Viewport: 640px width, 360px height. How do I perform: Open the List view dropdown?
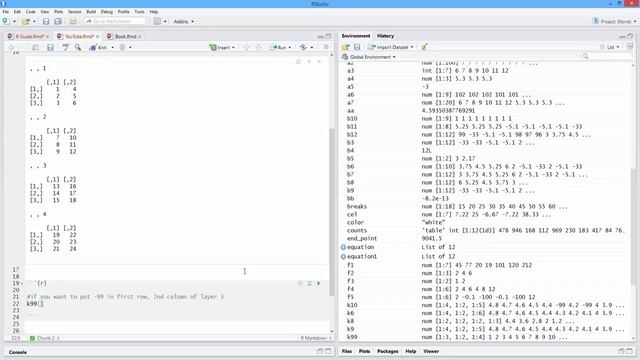[610, 47]
